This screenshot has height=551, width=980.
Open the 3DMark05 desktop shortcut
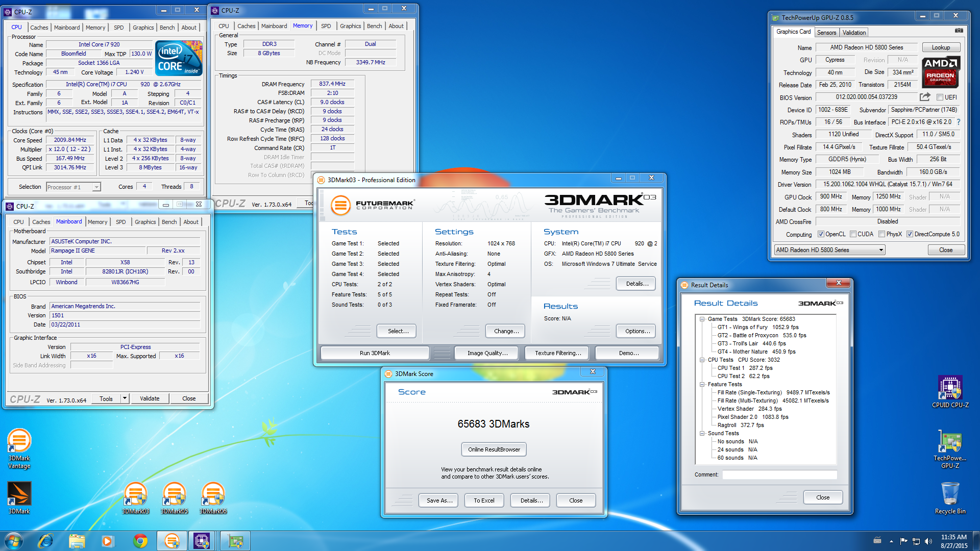point(174,498)
